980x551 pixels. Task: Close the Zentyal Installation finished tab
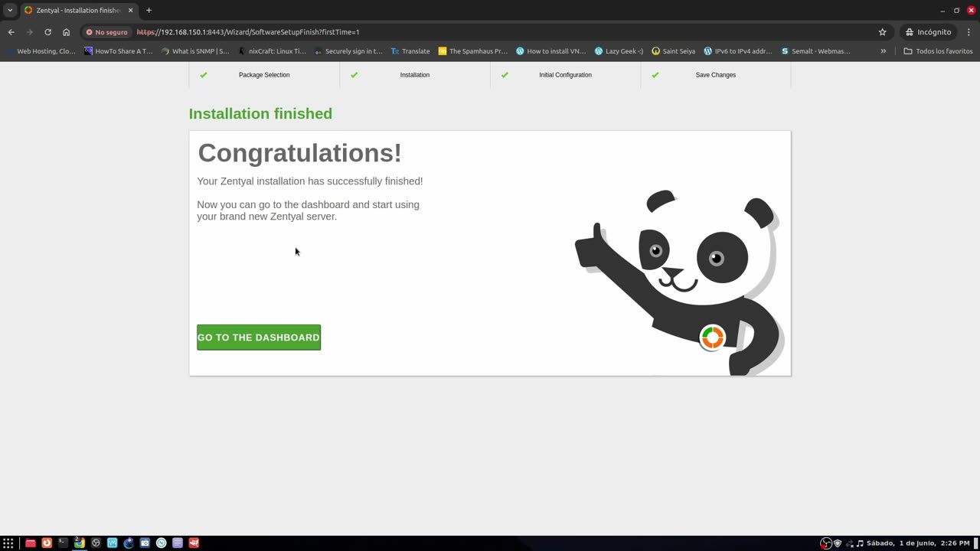pos(130,10)
